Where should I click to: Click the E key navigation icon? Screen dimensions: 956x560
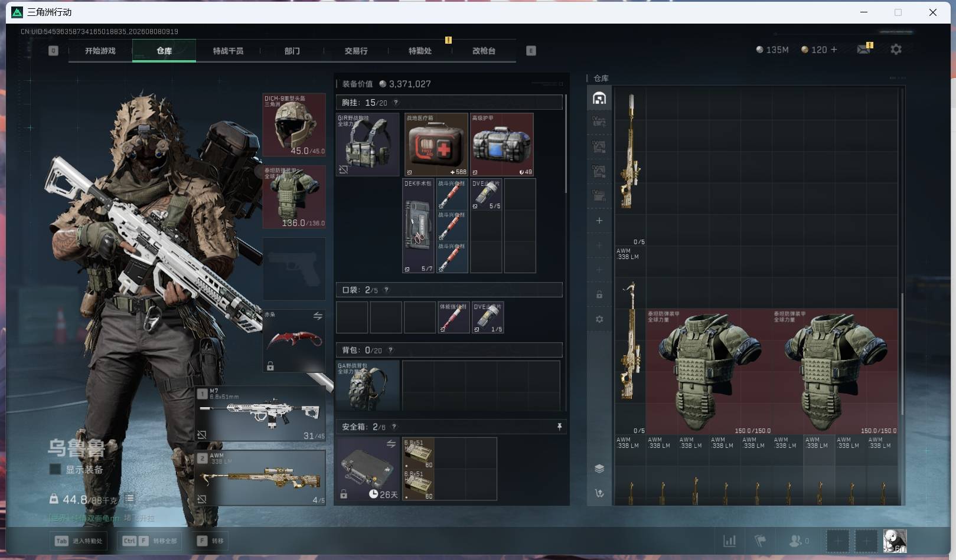tap(531, 51)
